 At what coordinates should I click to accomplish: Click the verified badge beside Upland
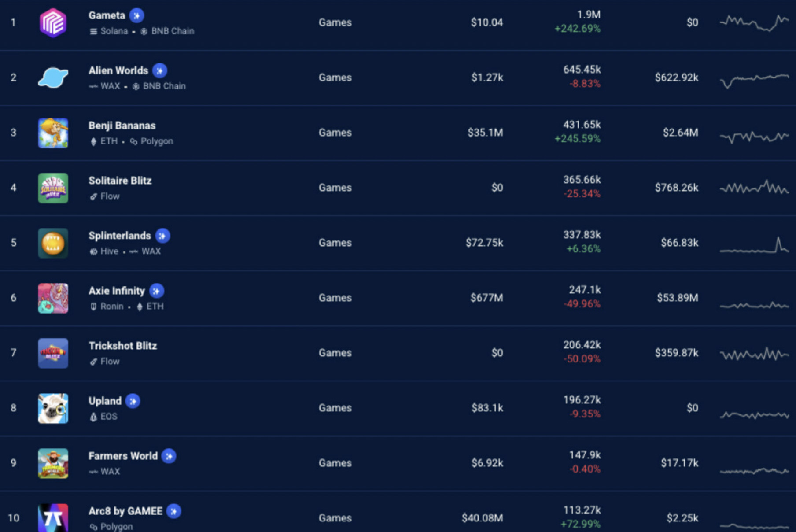pos(133,401)
